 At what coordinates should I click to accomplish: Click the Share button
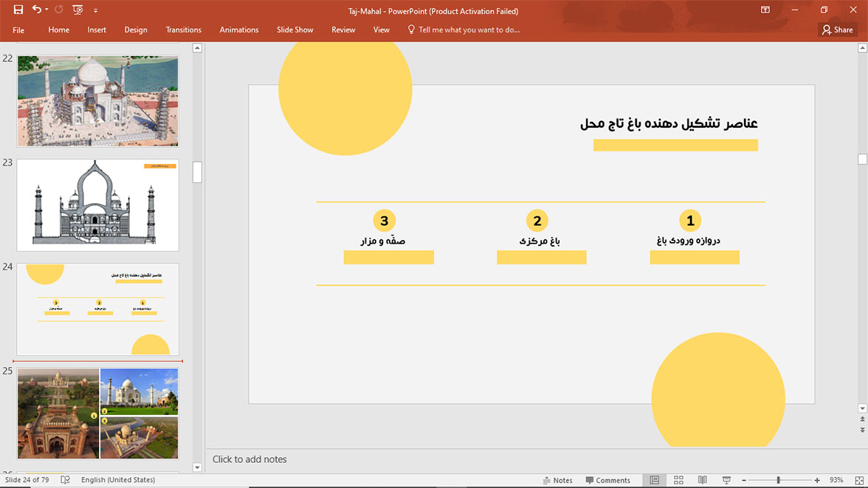(837, 30)
